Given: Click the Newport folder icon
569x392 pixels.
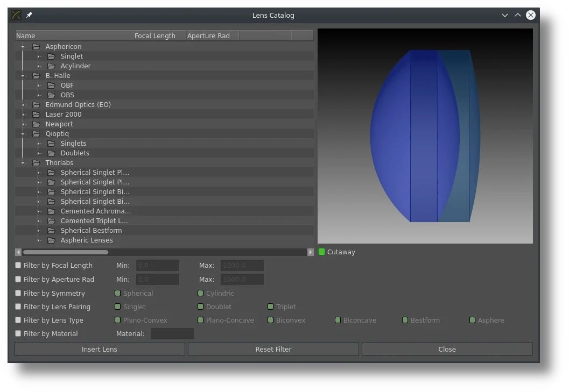Looking at the screenshot, I should pos(36,124).
